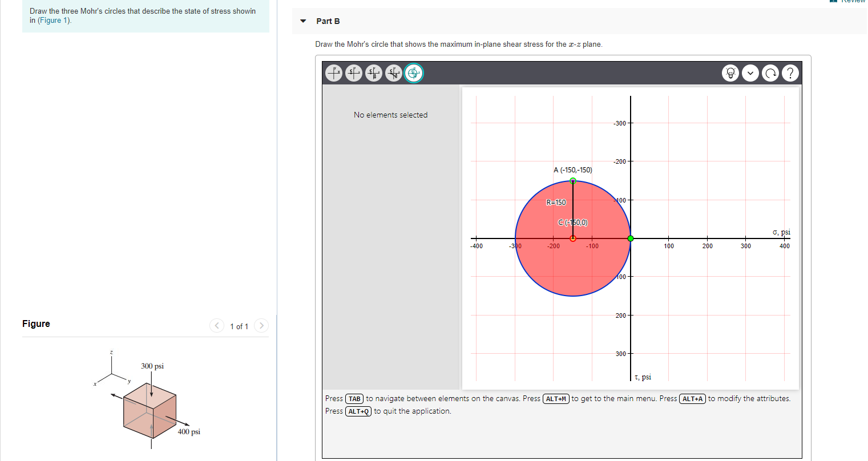Screen dimensions: 868x461
Task: Select the center point C handle
Action: (573, 238)
